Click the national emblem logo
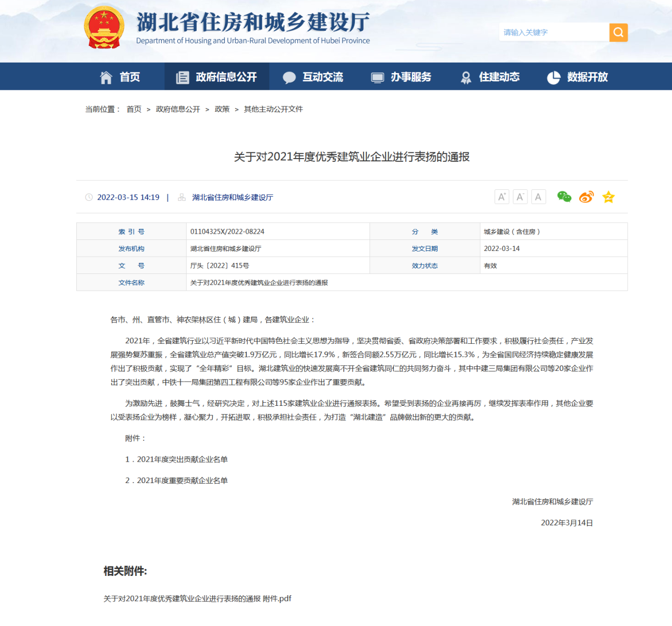The width and height of the screenshot is (672, 626). click(x=104, y=28)
